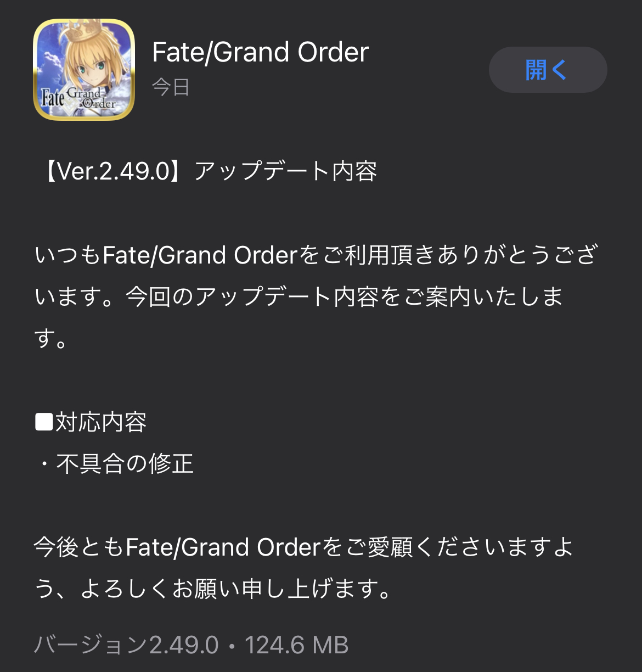This screenshot has height=672, width=642.
Task: Select アップデート内容 in the version heading
Action: pos(285,171)
